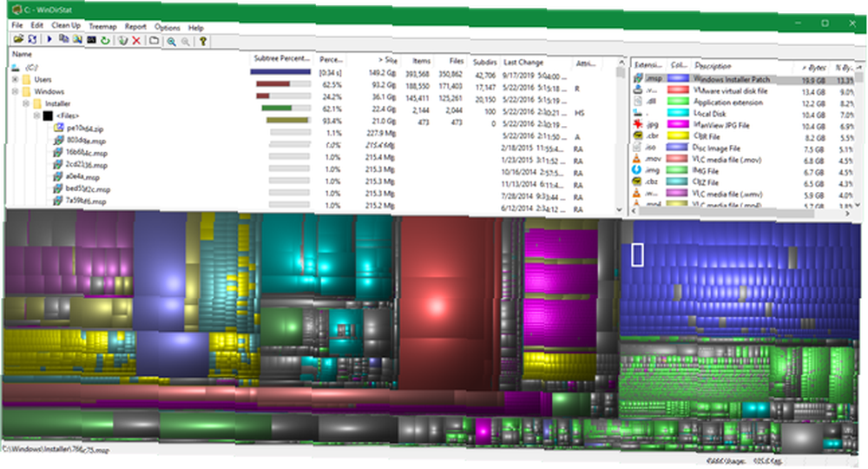868x469 pixels.
Task: Click the Installer folder icon
Action: coord(37,103)
